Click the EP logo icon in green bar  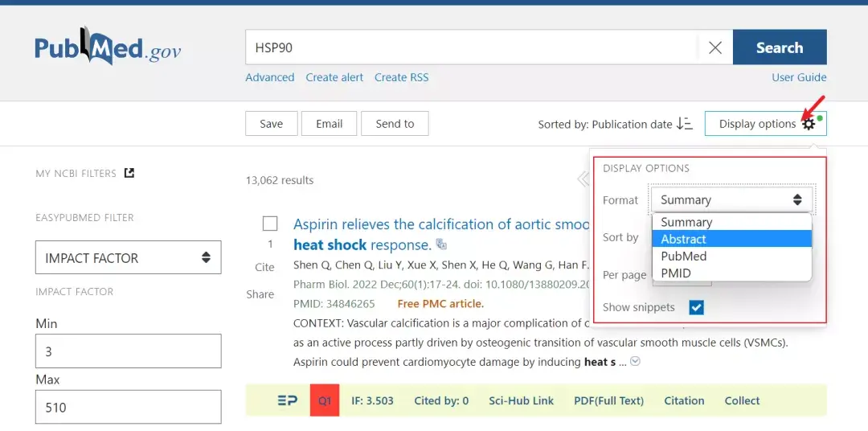click(x=287, y=400)
